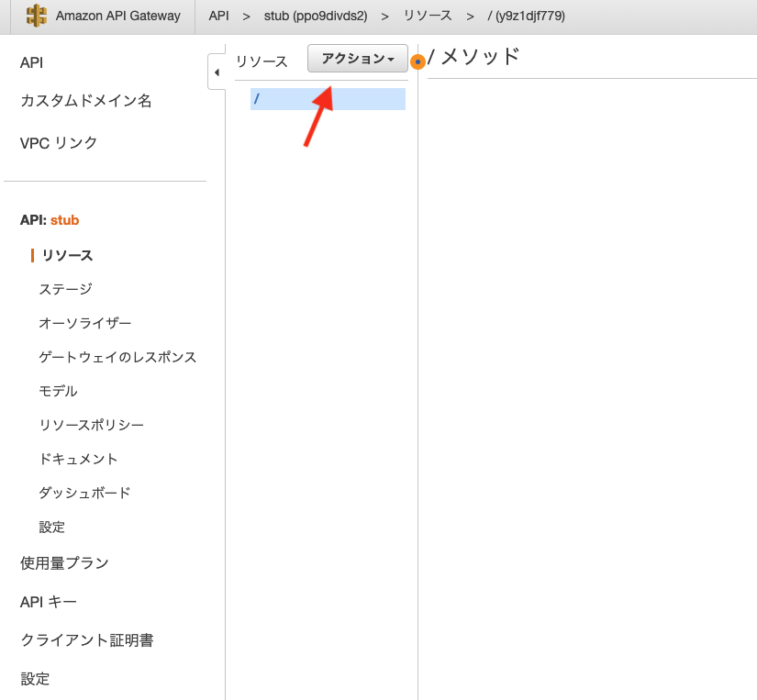Open the アクション dropdown button
The width and height of the screenshot is (757, 700).
click(x=358, y=59)
